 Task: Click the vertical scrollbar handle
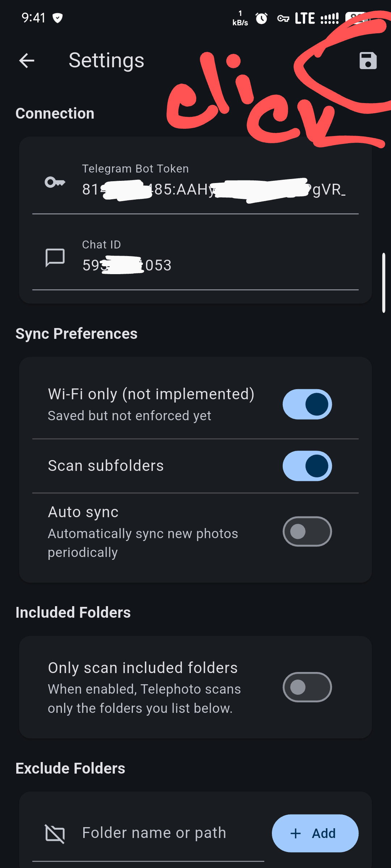[x=384, y=283]
